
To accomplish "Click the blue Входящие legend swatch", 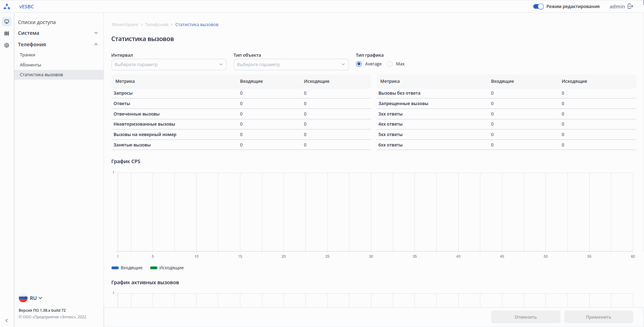I will pos(115,268).
